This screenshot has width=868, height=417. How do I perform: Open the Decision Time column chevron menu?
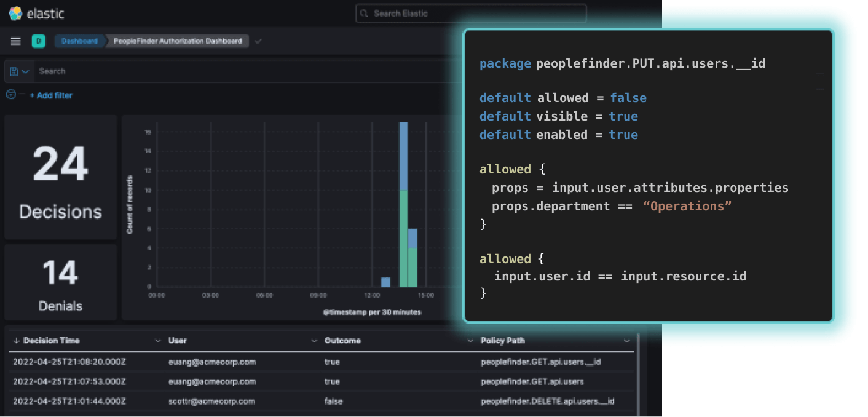[x=158, y=341]
